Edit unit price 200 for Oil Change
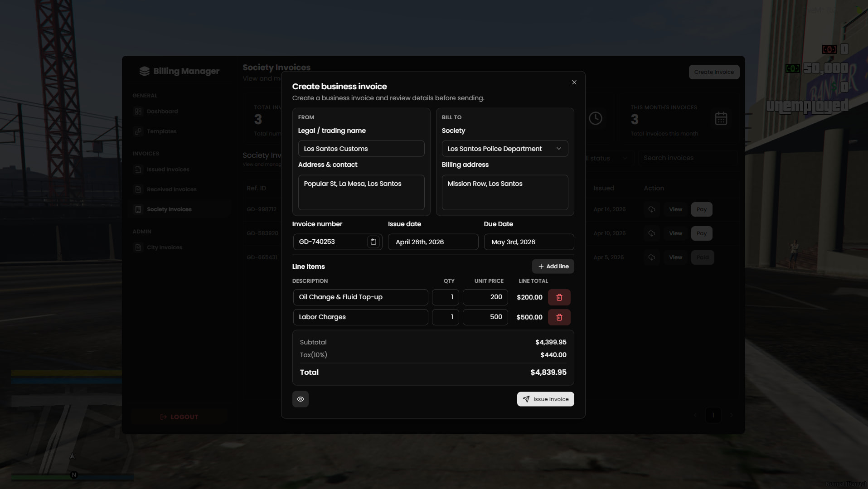The image size is (868, 489). (x=485, y=297)
